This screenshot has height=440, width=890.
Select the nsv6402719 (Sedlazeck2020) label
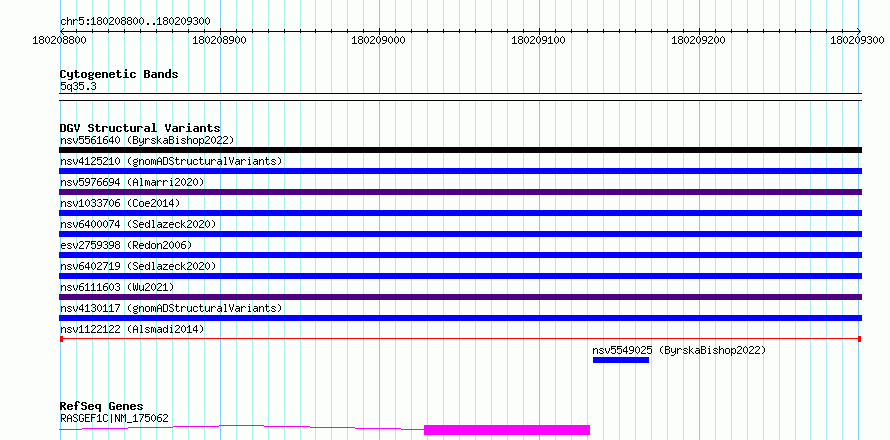(x=138, y=266)
